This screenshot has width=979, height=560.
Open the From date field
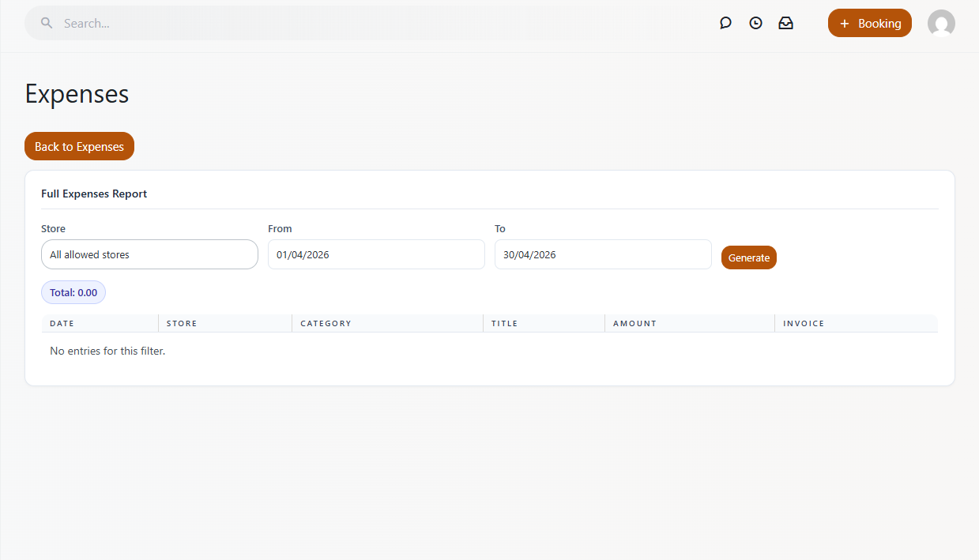tap(376, 255)
